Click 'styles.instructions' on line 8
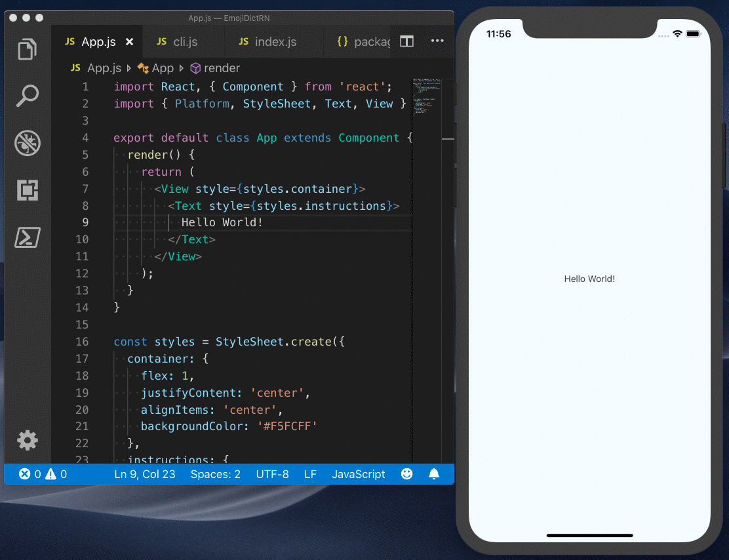This screenshot has width=729, height=560. coord(321,206)
